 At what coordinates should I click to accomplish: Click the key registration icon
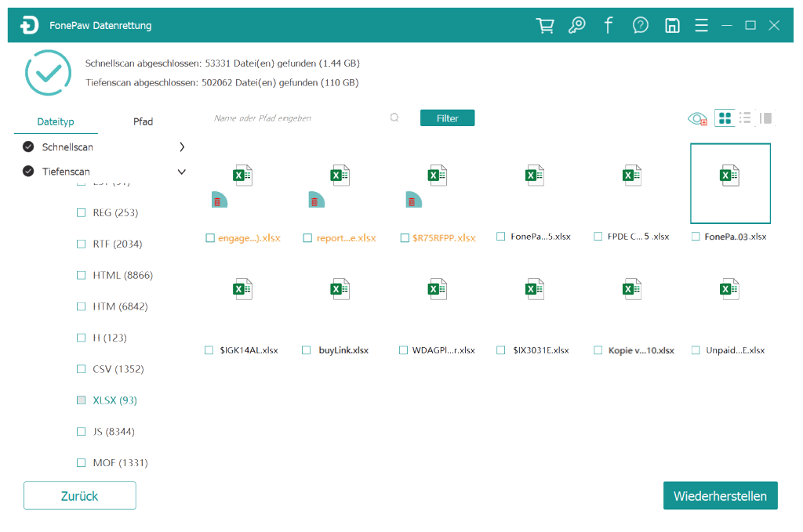pyautogui.click(x=576, y=25)
